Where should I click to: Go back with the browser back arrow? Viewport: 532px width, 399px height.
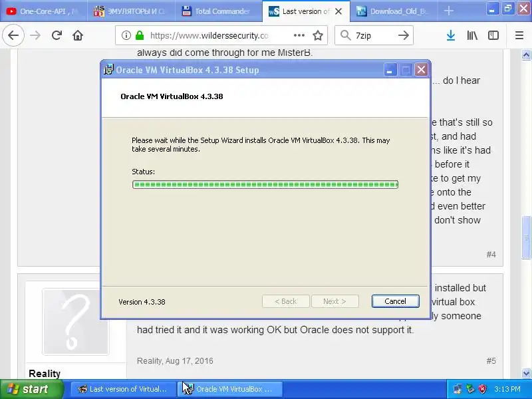pos(13,35)
